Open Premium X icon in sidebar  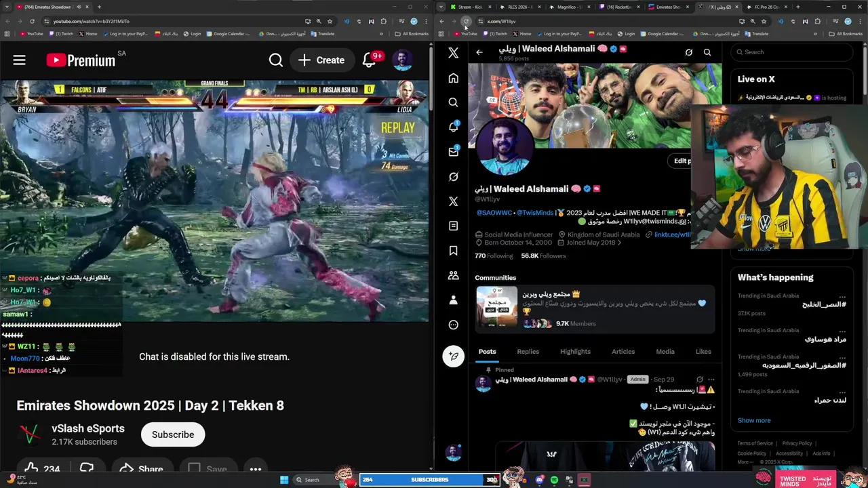454,201
